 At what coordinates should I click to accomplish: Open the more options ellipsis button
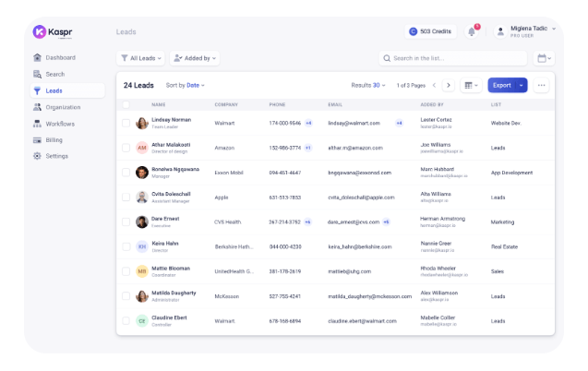click(541, 86)
